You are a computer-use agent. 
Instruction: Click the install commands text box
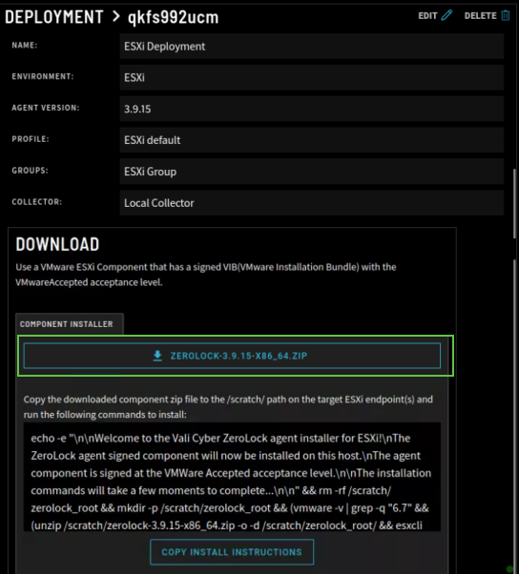232,477
